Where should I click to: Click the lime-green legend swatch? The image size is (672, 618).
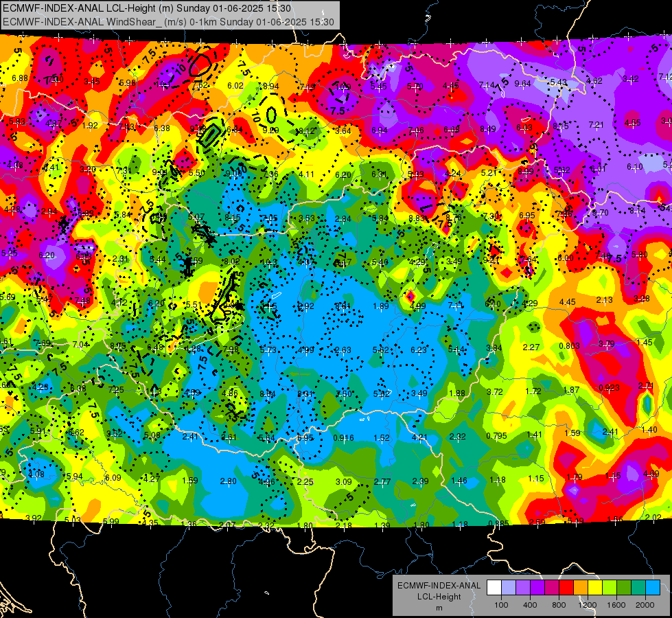(610, 588)
